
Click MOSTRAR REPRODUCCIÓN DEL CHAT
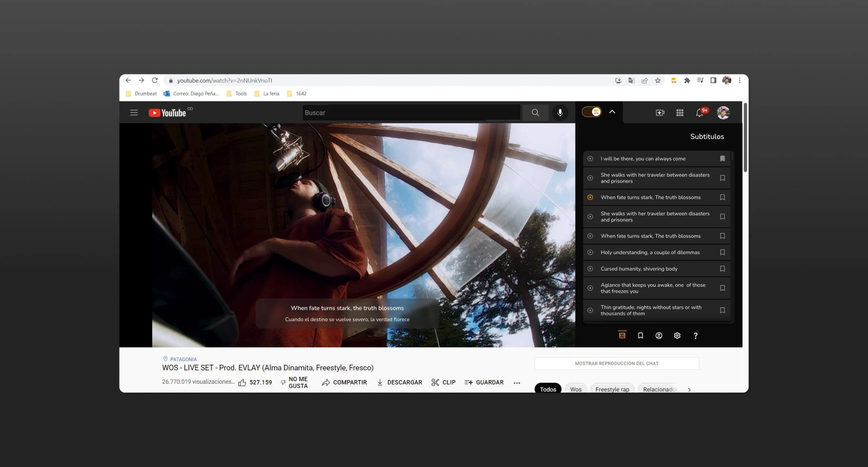click(617, 363)
